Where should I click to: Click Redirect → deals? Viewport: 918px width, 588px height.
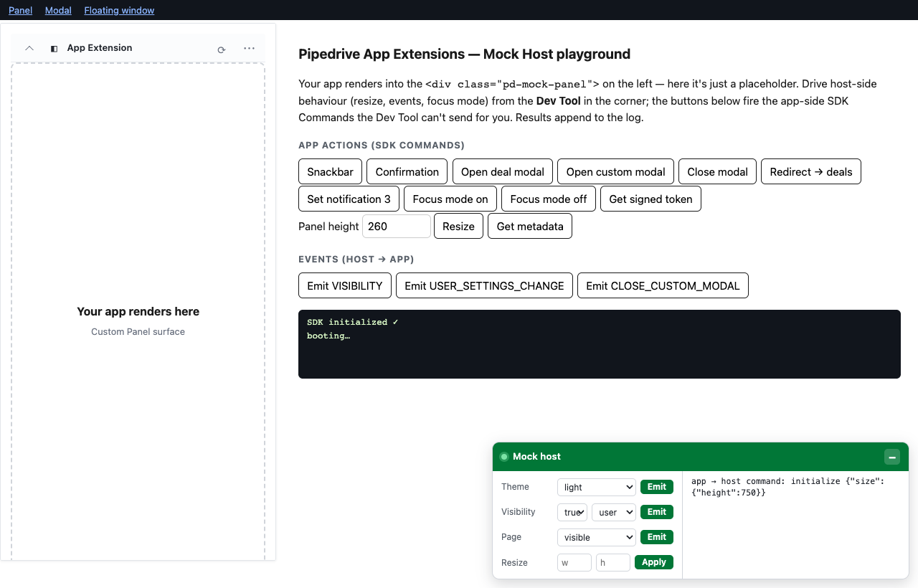[811, 172]
